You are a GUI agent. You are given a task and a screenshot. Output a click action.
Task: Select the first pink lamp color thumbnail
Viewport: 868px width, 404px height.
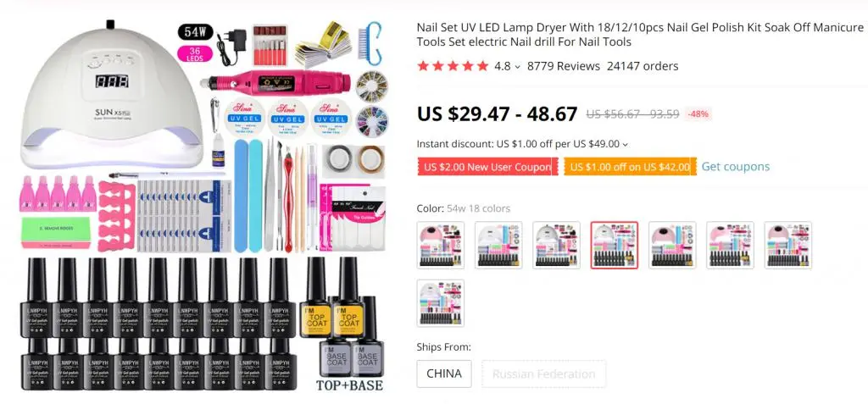(x=441, y=245)
